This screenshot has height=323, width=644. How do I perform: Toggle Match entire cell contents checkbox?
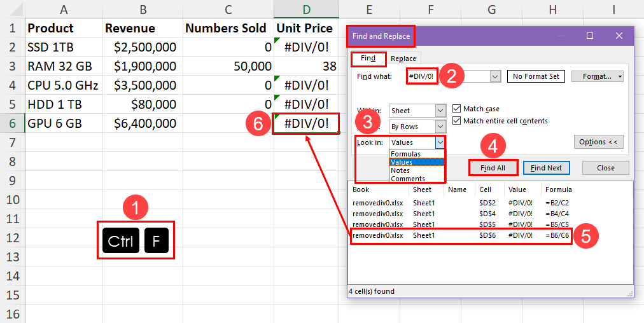click(x=456, y=121)
